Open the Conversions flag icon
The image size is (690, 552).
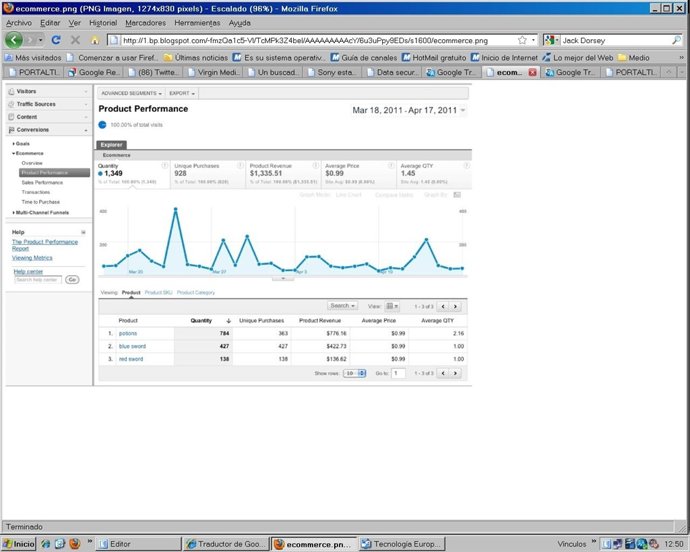(11, 130)
